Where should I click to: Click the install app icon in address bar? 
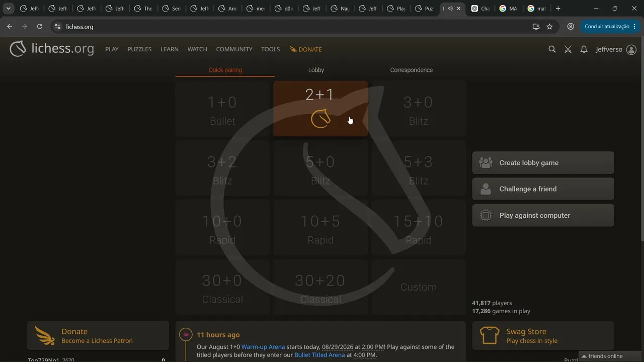point(536,27)
